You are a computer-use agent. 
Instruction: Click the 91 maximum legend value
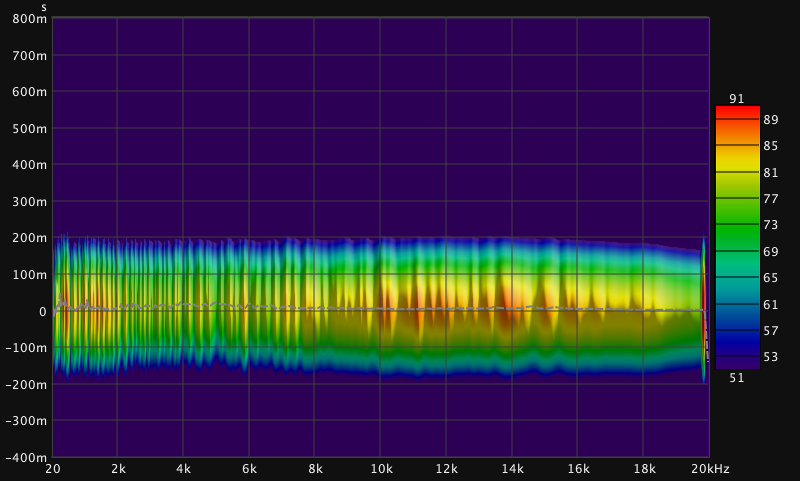pos(737,98)
